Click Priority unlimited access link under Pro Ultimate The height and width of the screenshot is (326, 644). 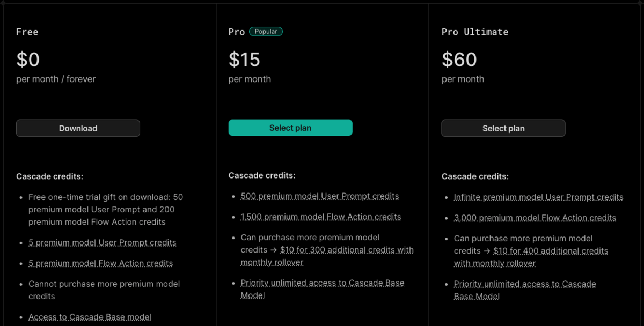525,290
